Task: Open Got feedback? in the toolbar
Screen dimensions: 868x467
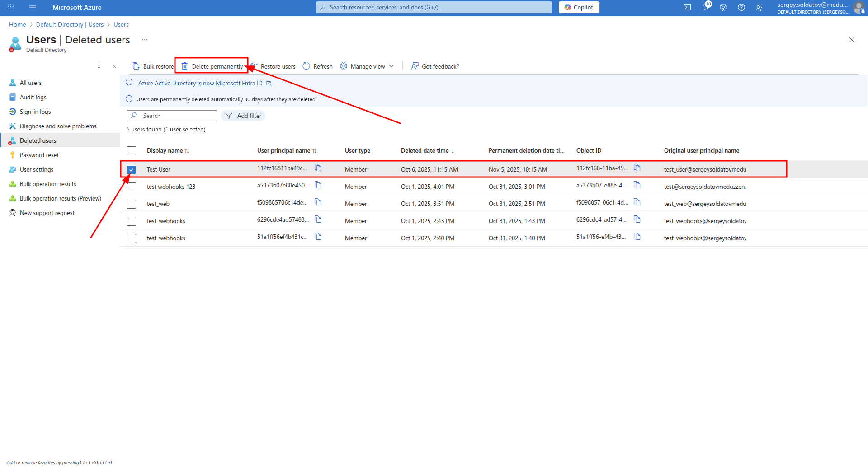Action: [x=435, y=66]
